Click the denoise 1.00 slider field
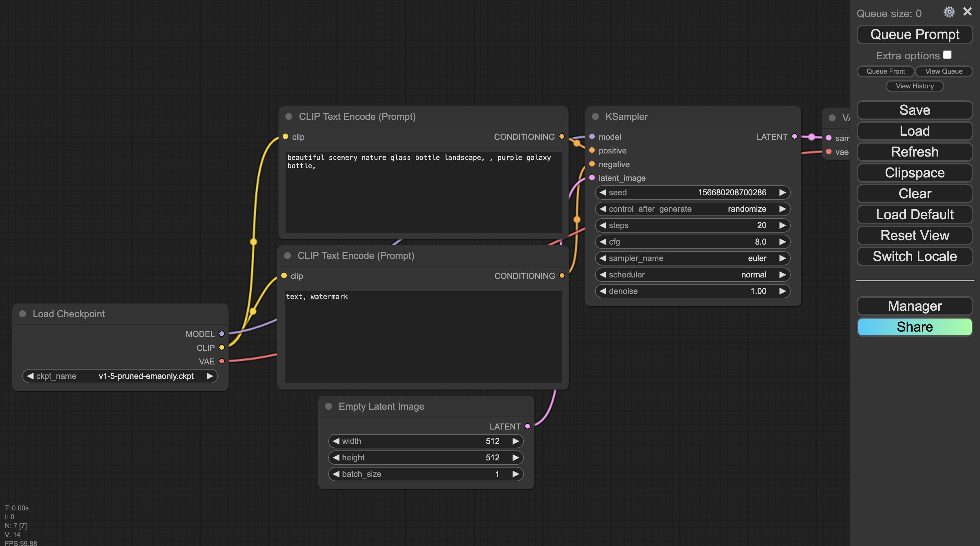The width and height of the screenshot is (980, 546). [x=692, y=291]
